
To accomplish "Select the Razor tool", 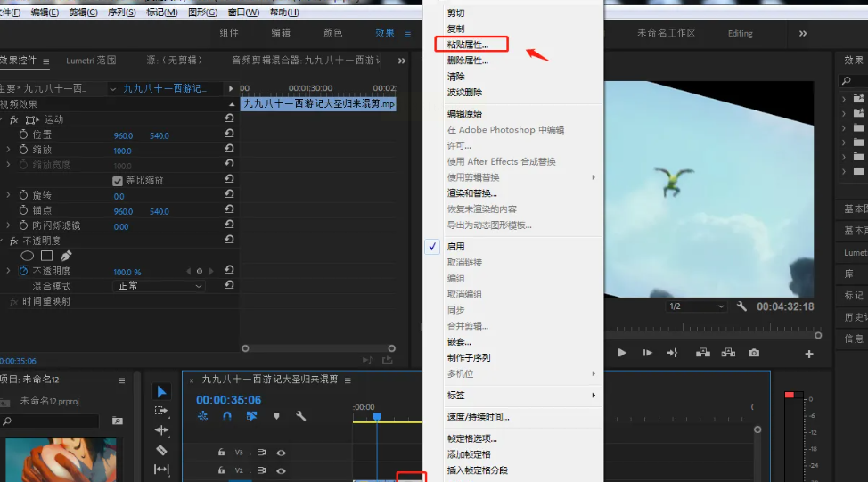I will (x=161, y=450).
